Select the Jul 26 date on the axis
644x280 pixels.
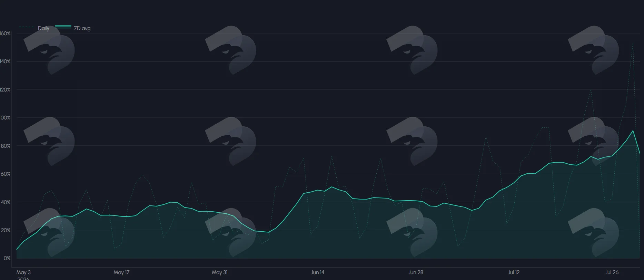(612, 272)
